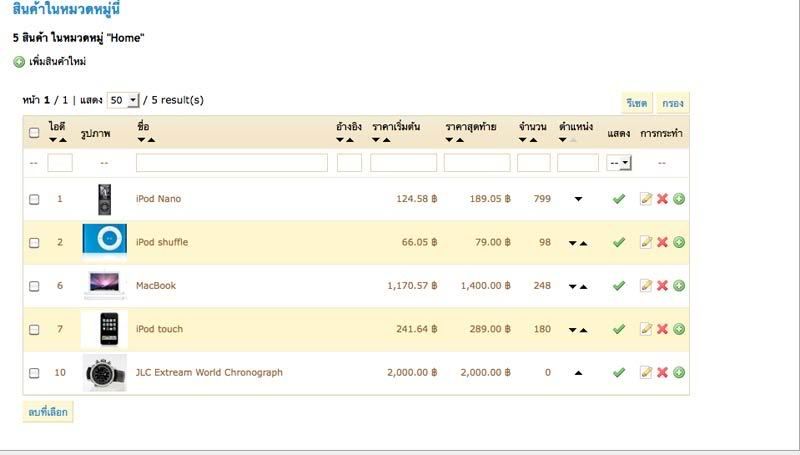Duplicate the iPod Nano product
This screenshot has width=800, height=455.
pyautogui.click(x=679, y=199)
